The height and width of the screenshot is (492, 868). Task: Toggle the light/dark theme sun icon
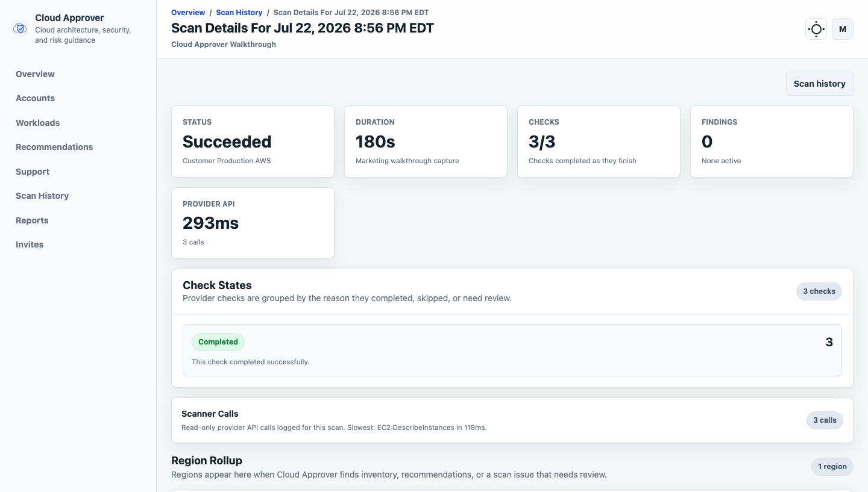click(x=816, y=29)
